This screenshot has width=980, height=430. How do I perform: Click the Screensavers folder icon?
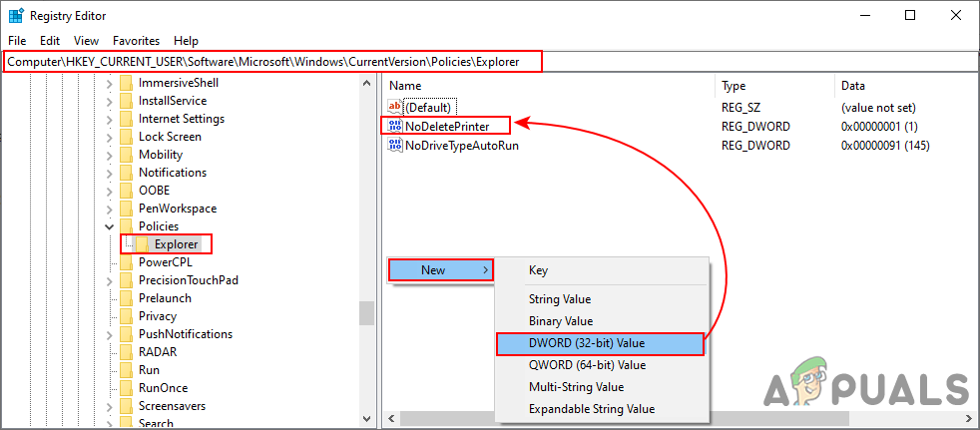pyautogui.click(x=127, y=406)
